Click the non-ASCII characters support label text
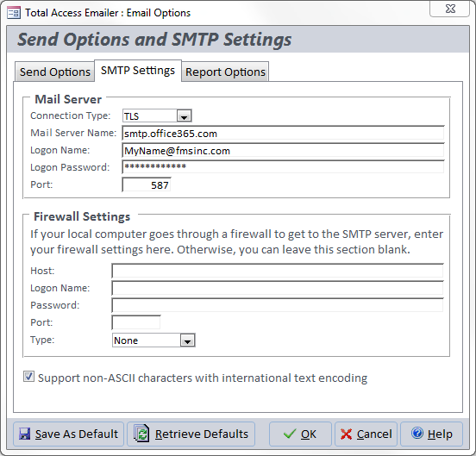476x456 pixels. pyautogui.click(x=203, y=378)
